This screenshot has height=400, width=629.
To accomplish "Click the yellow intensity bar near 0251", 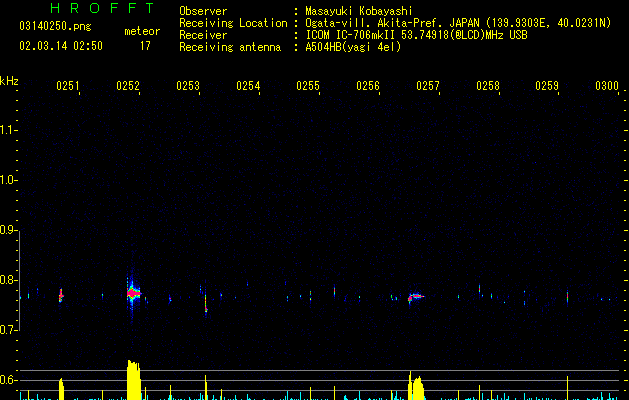I will tap(61, 389).
